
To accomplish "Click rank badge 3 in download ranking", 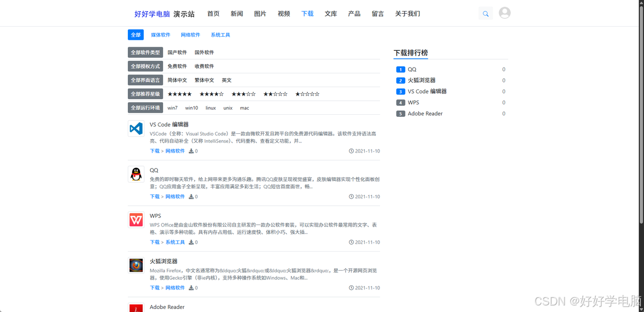I will 400,92.
